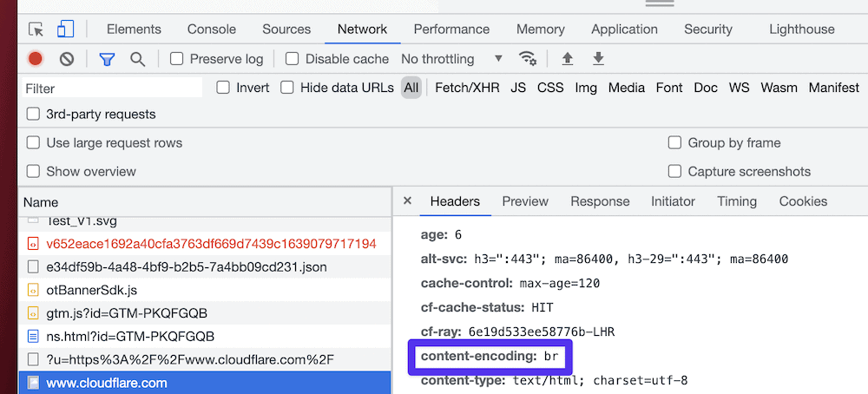This screenshot has height=394, width=868.
Task: Export HAR file with download arrow
Action: click(598, 59)
